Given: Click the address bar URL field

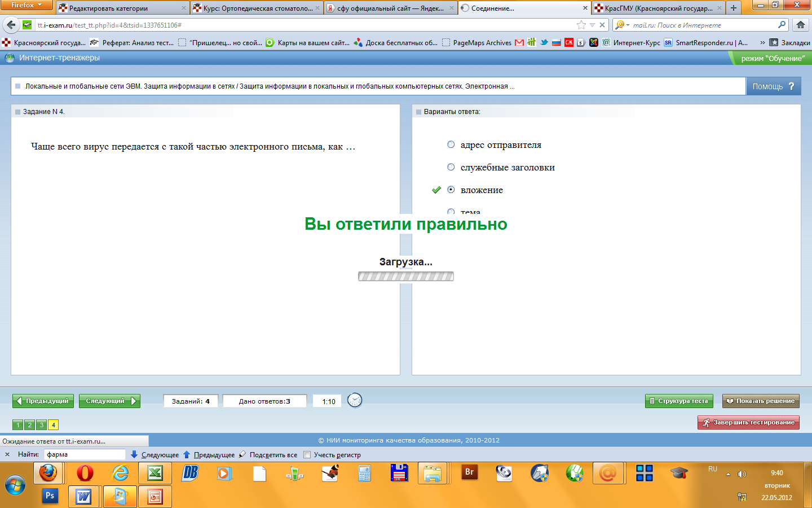Looking at the screenshot, I should (304, 25).
